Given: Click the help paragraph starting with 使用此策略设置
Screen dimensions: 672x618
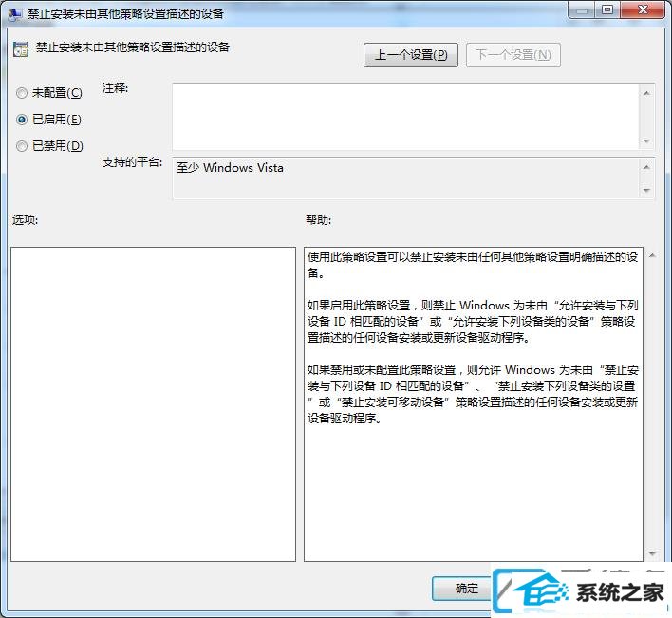Looking at the screenshot, I should point(473,265).
